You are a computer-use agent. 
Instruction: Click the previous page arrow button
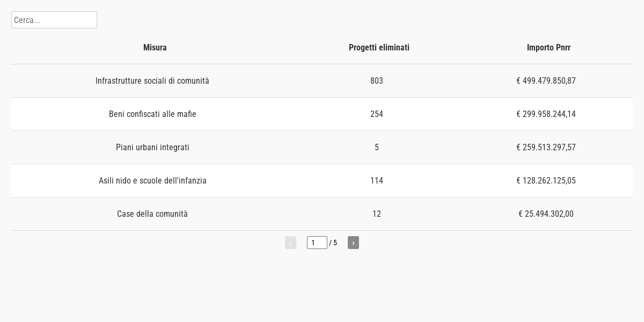[x=290, y=243]
